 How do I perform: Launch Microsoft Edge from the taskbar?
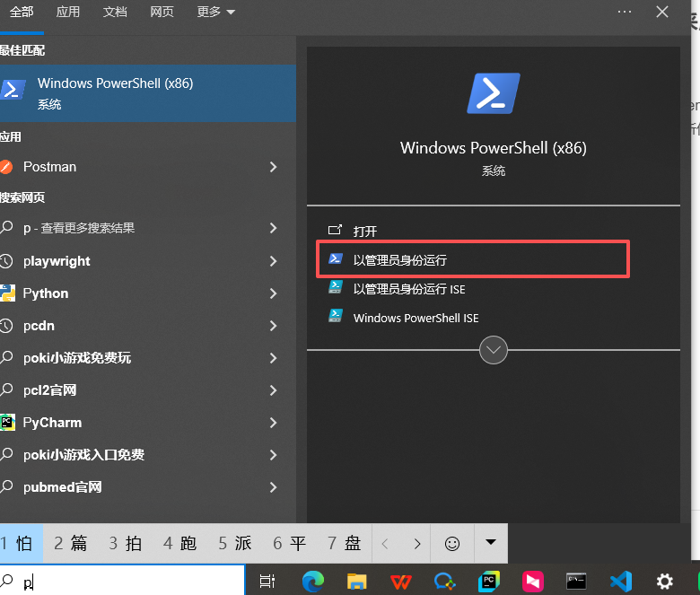313,582
